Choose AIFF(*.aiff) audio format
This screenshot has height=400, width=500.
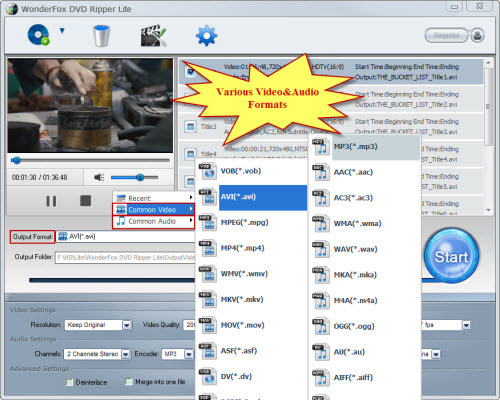click(365, 378)
